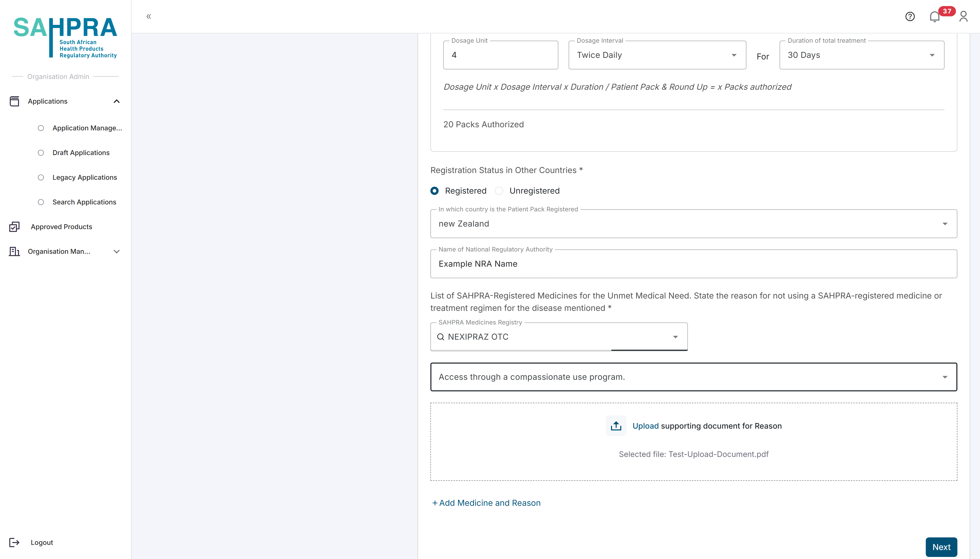Open the help question mark icon
Viewport: 980px width, 559px height.
(x=910, y=16)
